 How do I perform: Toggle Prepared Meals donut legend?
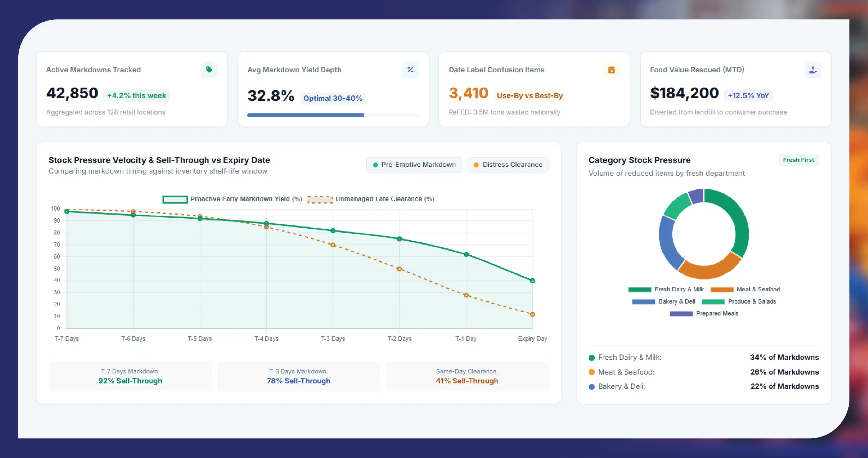(704, 314)
